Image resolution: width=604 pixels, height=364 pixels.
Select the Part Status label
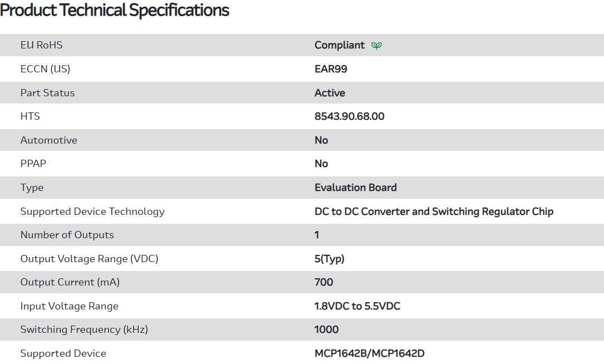tap(47, 93)
